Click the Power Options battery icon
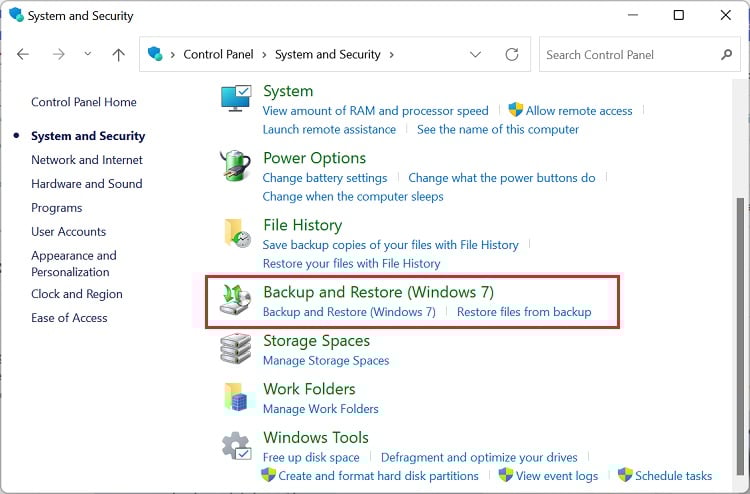The height and width of the screenshot is (494, 750). pos(236,166)
